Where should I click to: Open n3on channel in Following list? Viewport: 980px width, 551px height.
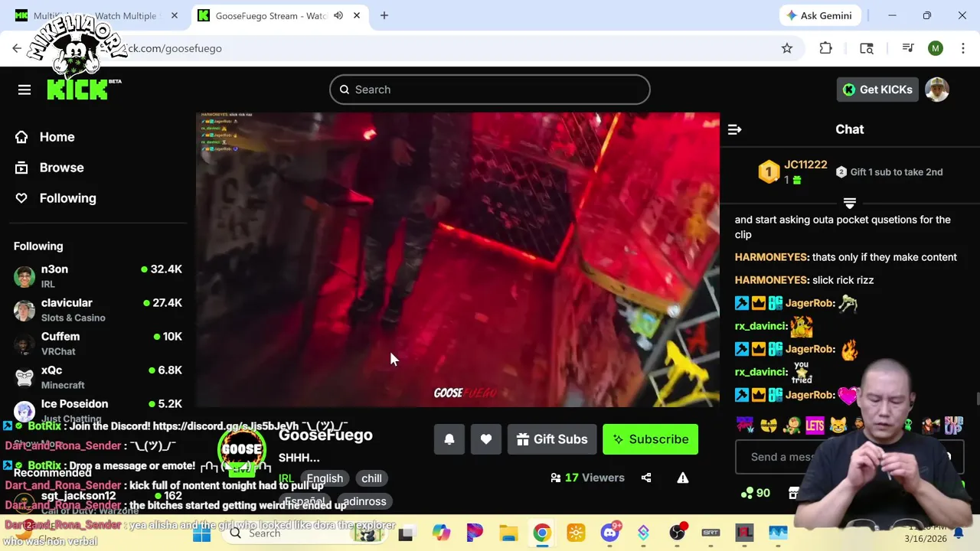[x=98, y=276]
